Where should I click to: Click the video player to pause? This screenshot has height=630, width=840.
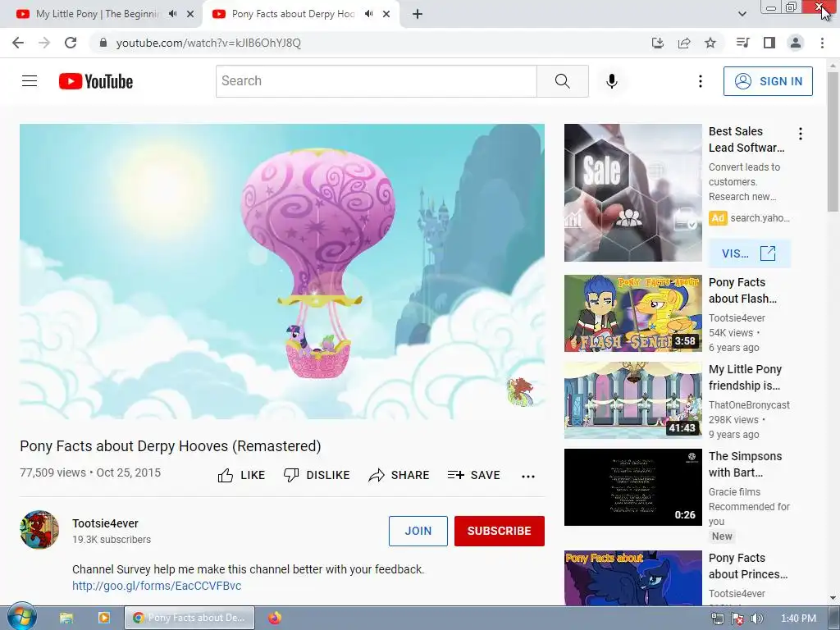pos(282,271)
